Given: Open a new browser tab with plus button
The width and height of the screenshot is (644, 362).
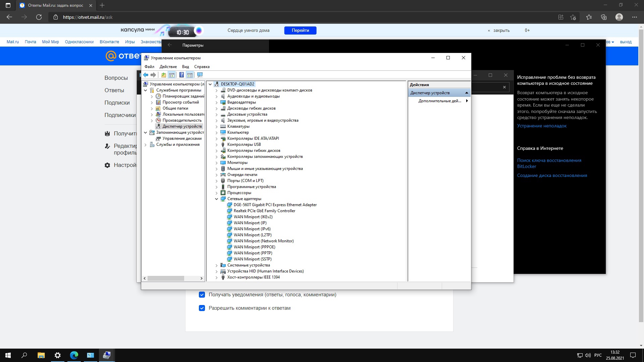Looking at the screenshot, I should pos(102,5).
